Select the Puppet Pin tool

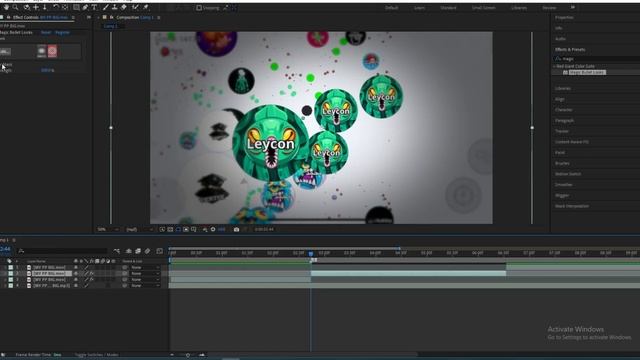pyautogui.click(x=146, y=7)
